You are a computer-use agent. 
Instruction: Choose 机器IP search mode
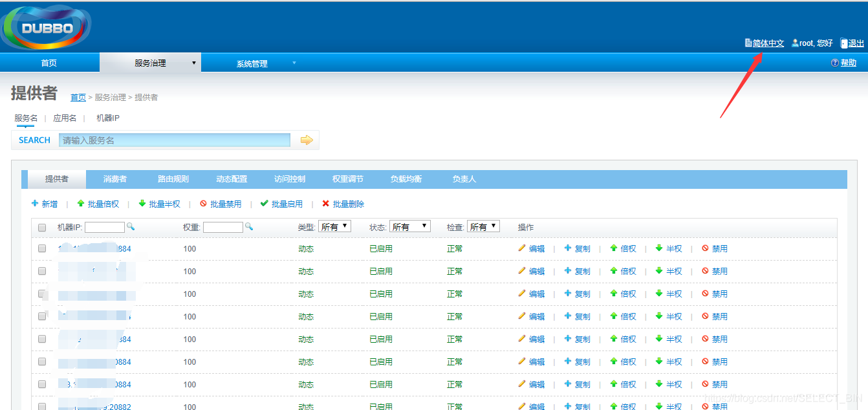(108, 118)
